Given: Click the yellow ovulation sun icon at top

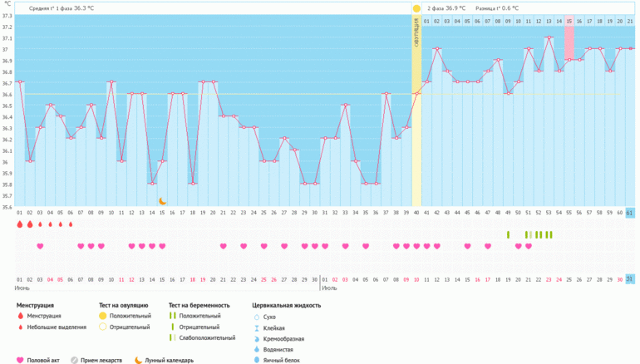Looking at the screenshot, I should coord(416,8).
